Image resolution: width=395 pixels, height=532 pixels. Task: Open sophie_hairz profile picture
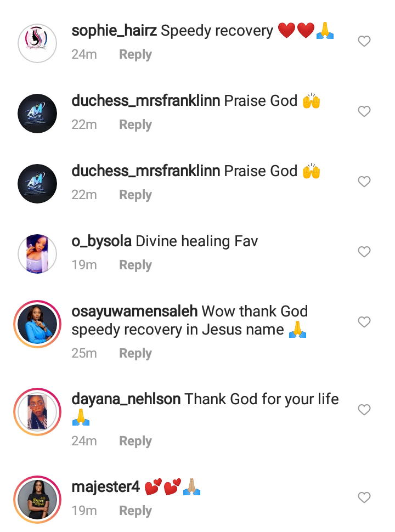[x=37, y=43]
